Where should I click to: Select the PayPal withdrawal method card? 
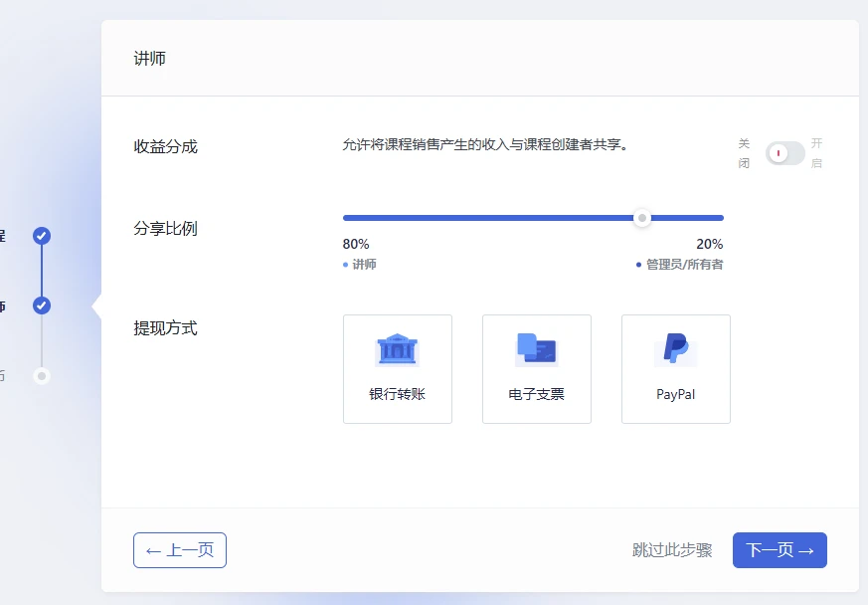(676, 369)
